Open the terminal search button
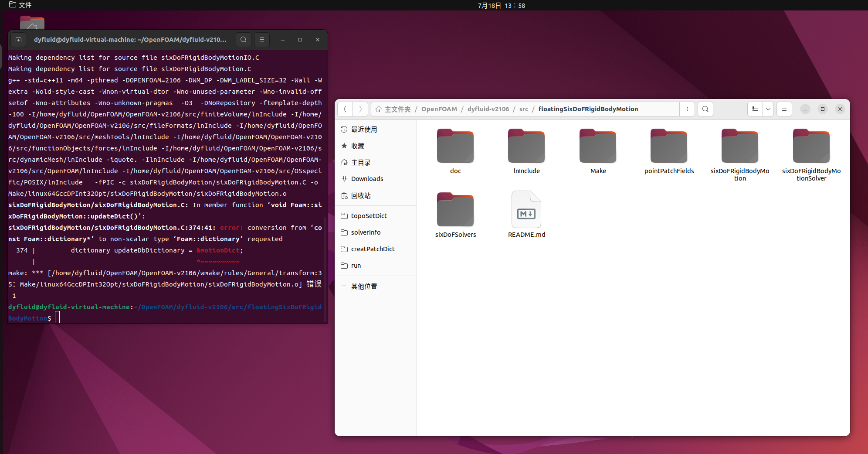The width and height of the screenshot is (868, 454). (x=244, y=40)
